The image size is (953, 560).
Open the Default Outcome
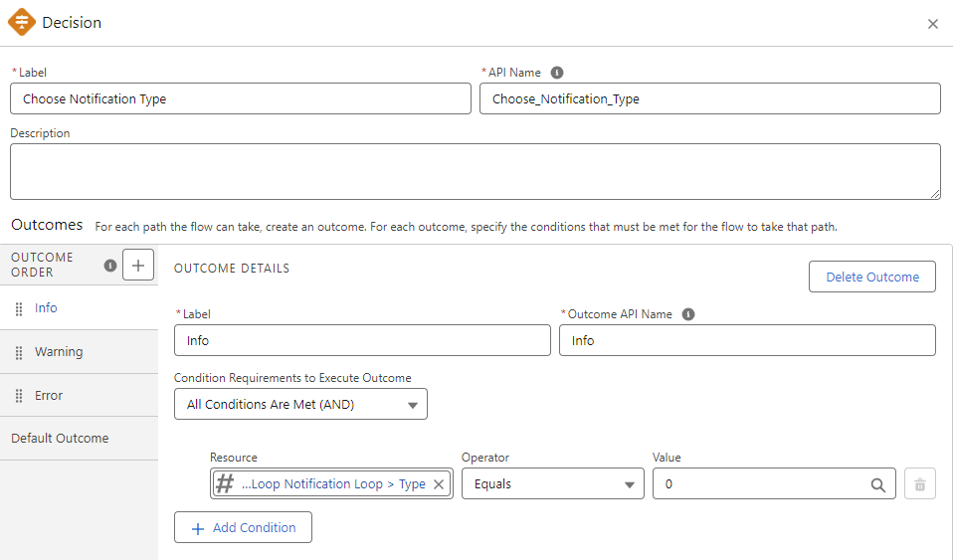click(79, 439)
